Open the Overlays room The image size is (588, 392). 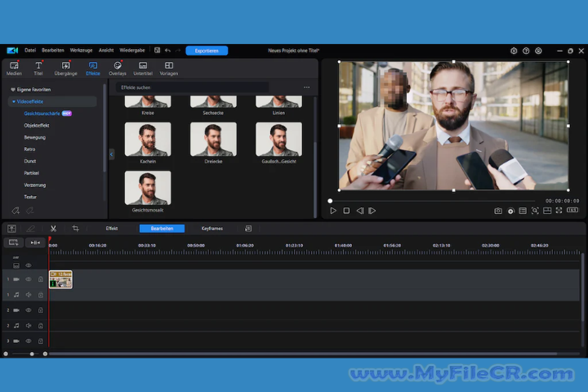[x=118, y=69]
